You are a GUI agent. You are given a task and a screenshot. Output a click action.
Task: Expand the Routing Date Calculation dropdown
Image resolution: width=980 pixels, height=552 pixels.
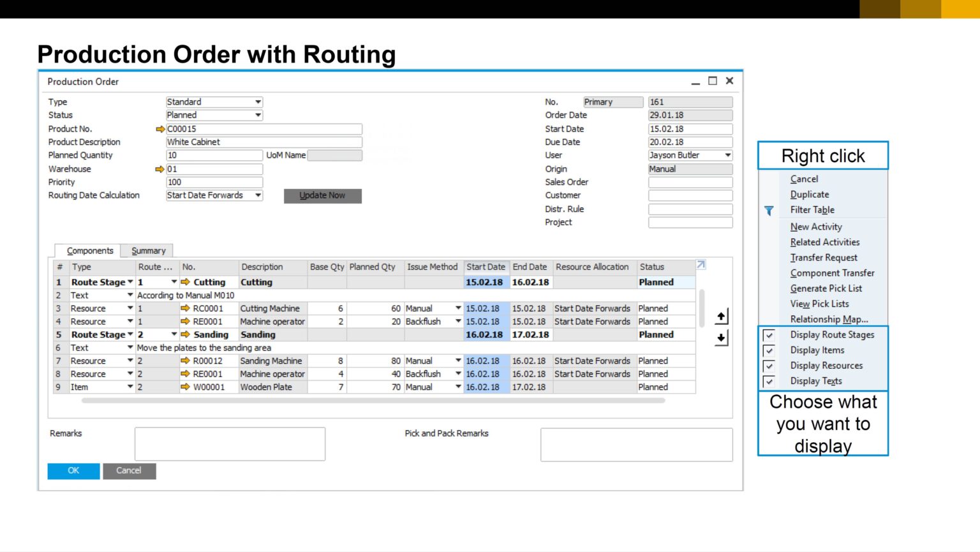pos(258,195)
